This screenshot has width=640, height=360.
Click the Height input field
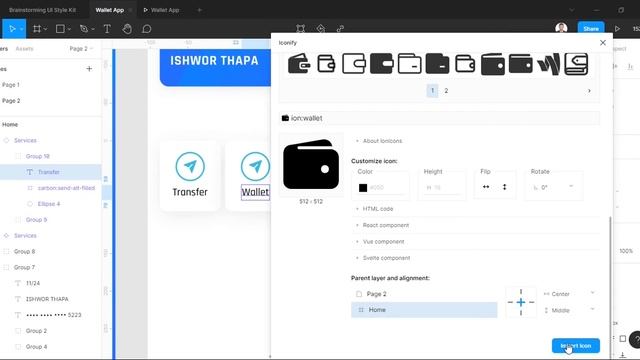point(442,187)
